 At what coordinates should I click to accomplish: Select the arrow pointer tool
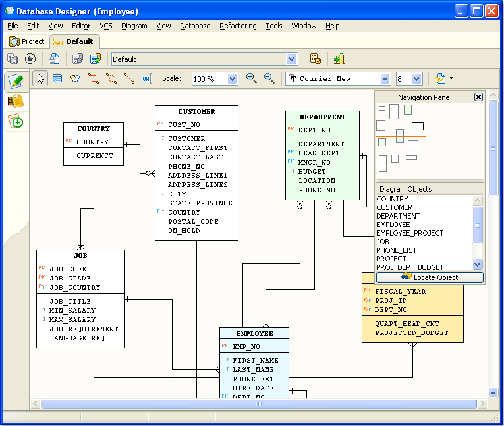[40, 79]
